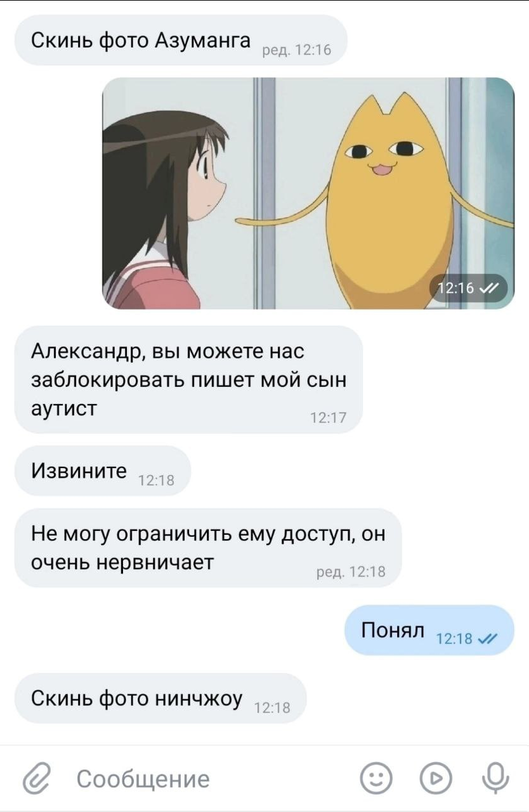Tap the paperclip attachment icon
The image size is (529, 812).
pyautogui.click(x=37, y=778)
